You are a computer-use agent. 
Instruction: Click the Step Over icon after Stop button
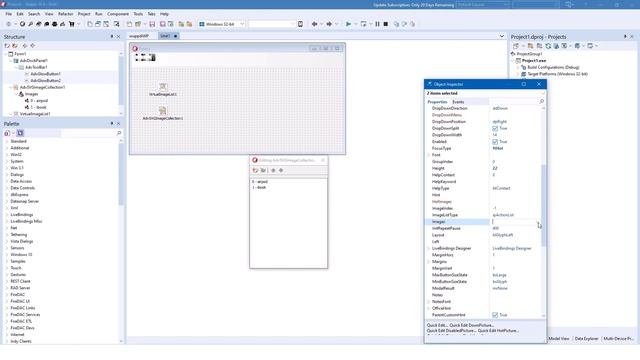click(396, 24)
